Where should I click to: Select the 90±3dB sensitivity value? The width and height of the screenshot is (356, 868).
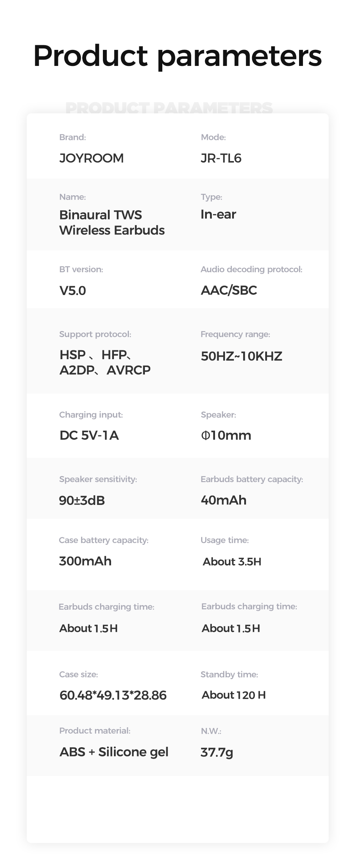point(82,501)
